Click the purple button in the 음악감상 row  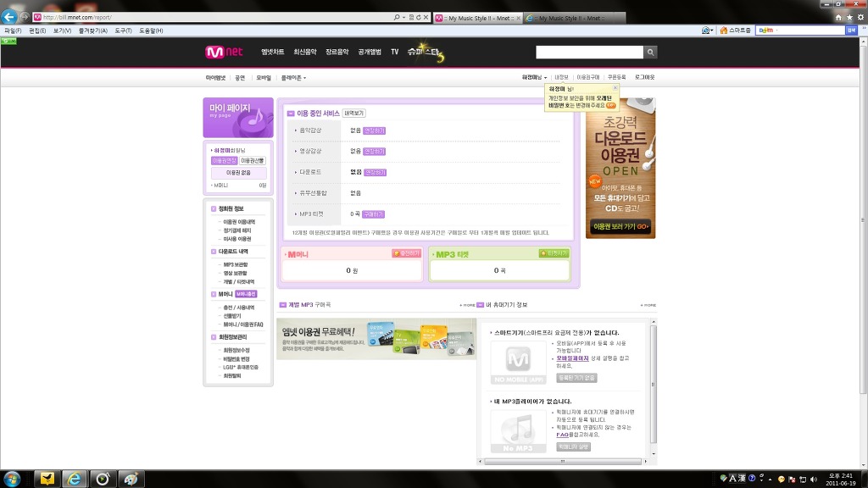374,130
